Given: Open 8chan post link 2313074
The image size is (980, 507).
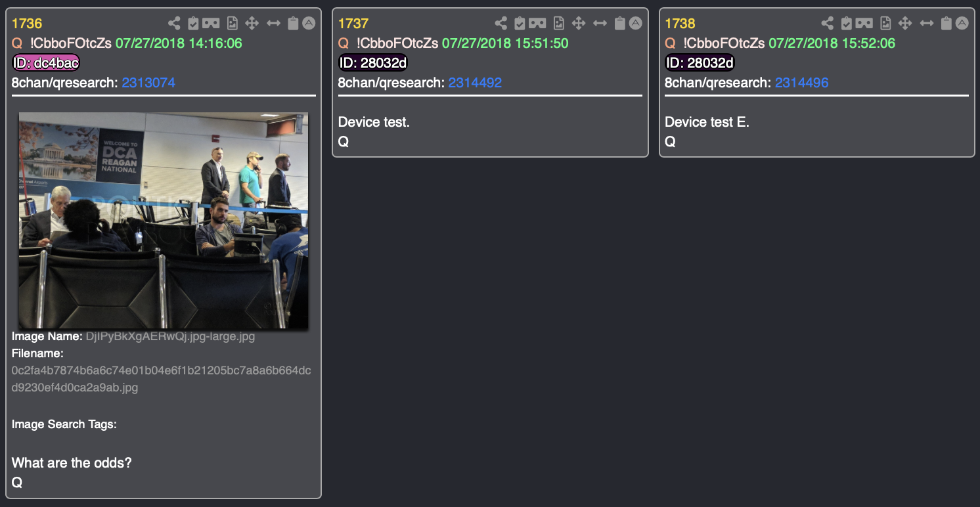Looking at the screenshot, I should click(148, 83).
